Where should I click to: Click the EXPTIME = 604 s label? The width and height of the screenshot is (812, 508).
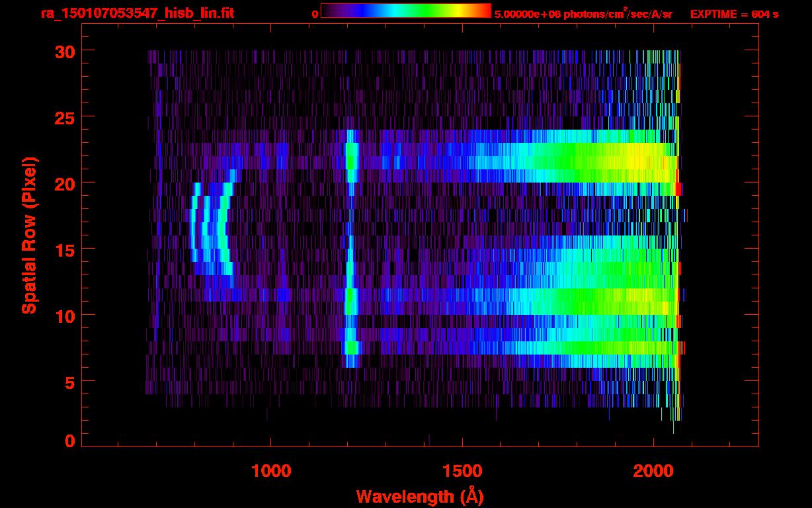pyautogui.click(x=734, y=13)
